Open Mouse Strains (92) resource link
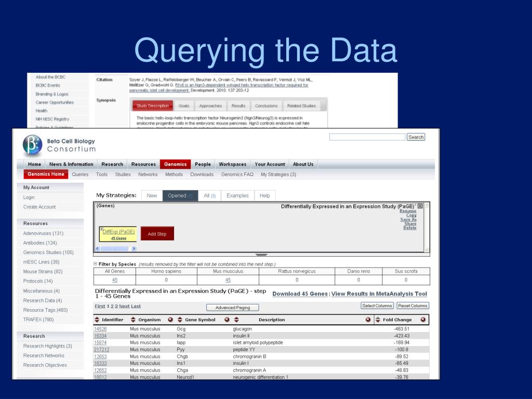This screenshot has height=399, width=532. pyautogui.click(x=43, y=271)
